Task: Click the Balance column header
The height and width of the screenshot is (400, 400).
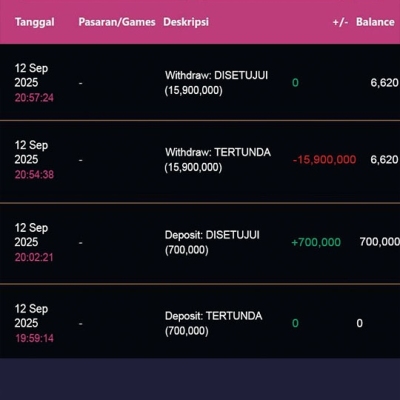Action: pyautogui.click(x=375, y=22)
